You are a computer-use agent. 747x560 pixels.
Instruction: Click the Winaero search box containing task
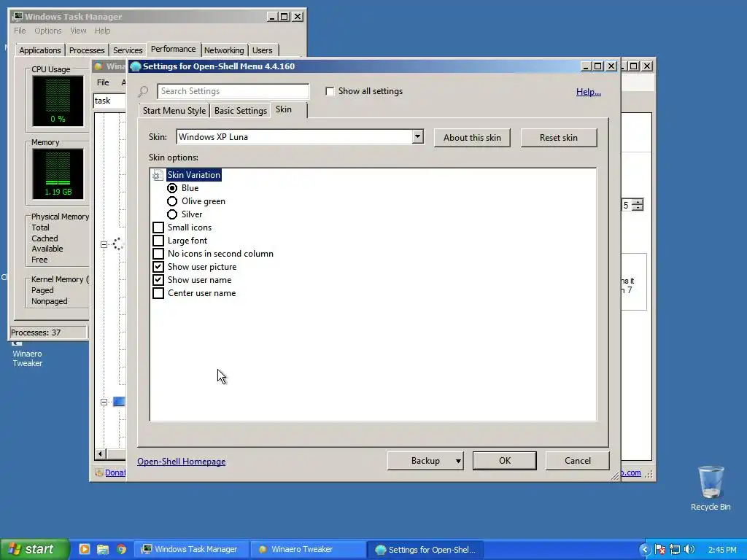109,101
